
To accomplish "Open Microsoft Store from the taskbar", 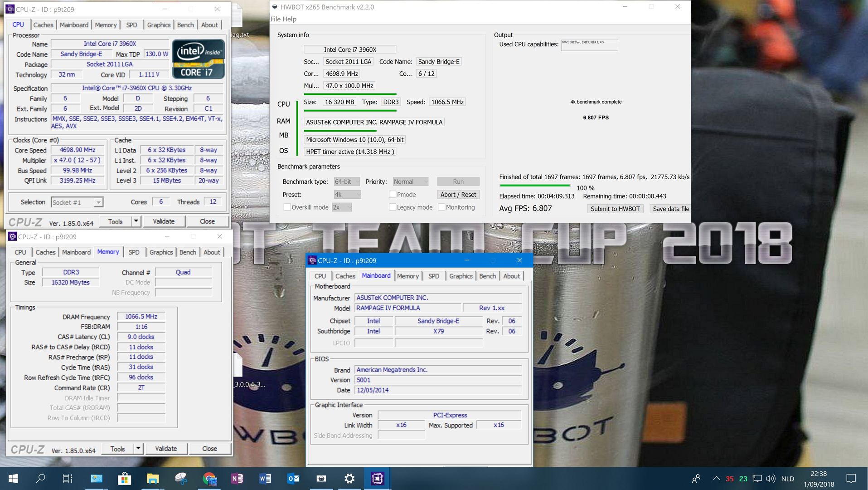I will (x=124, y=479).
